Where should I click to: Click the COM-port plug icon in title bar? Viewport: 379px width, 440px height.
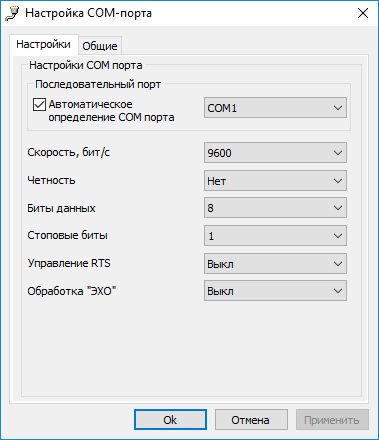point(12,13)
